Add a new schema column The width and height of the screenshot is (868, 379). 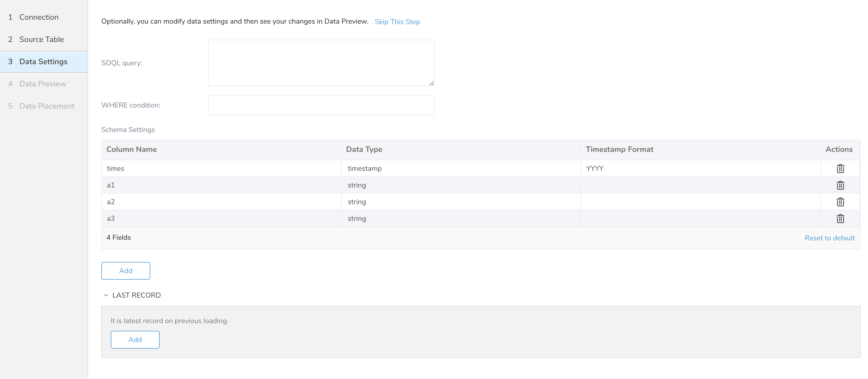pyautogui.click(x=126, y=271)
